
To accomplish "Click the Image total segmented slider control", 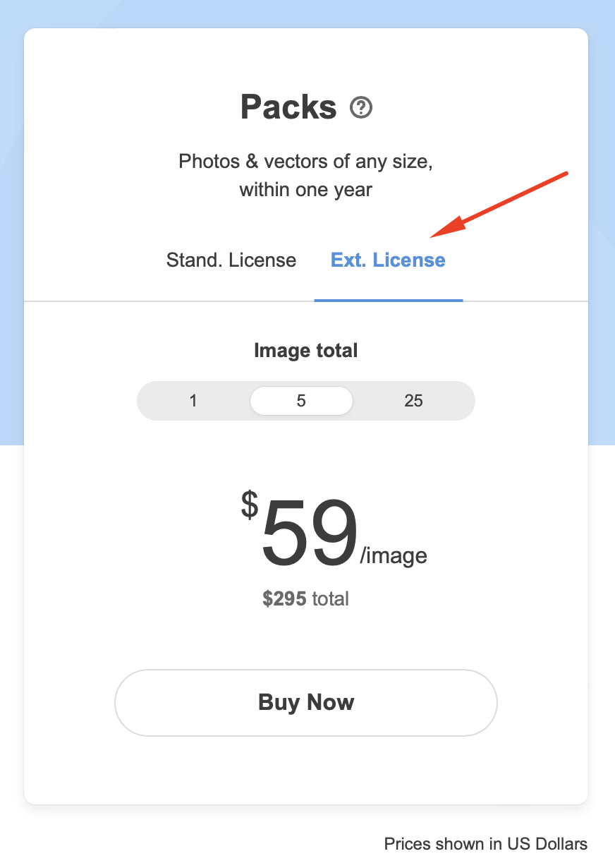I will (305, 400).
